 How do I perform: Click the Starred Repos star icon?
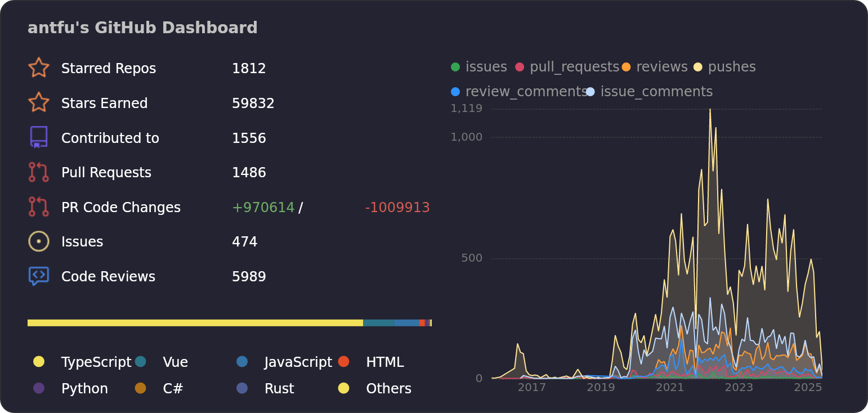38,68
